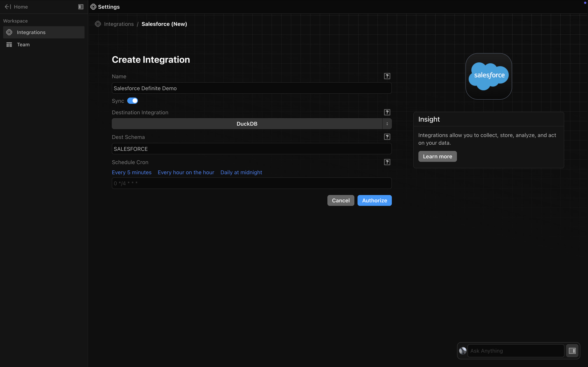
Task: Click the Dest Schema help icon
Action: point(387,137)
